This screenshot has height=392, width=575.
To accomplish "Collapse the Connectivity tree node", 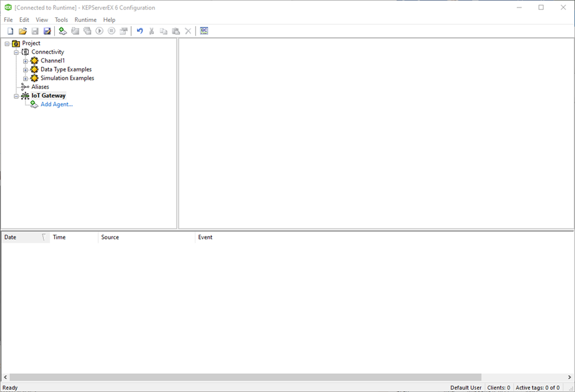I will tap(16, 52).
